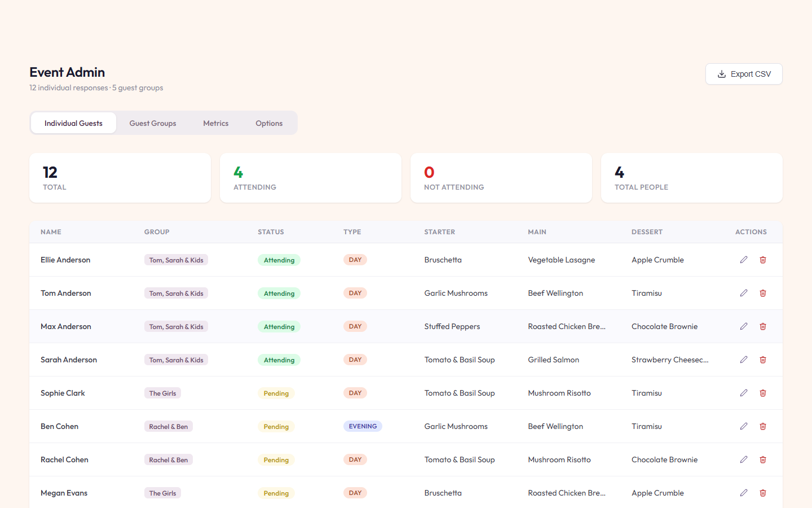Go to the Options tab
This screenshot has width=812, height=508.
click(269, 123)
